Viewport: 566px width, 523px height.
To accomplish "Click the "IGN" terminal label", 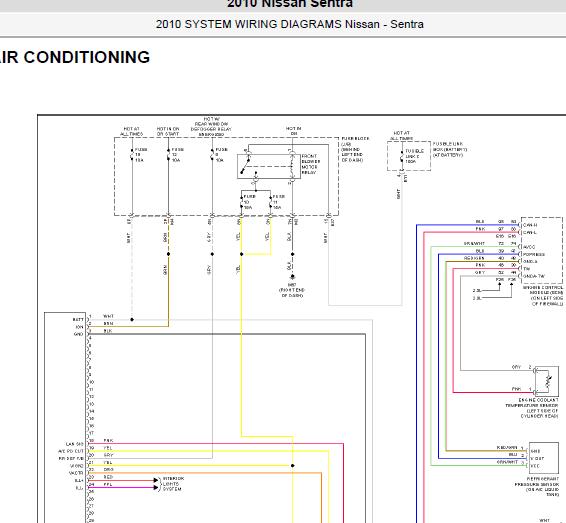I will 80,327.
